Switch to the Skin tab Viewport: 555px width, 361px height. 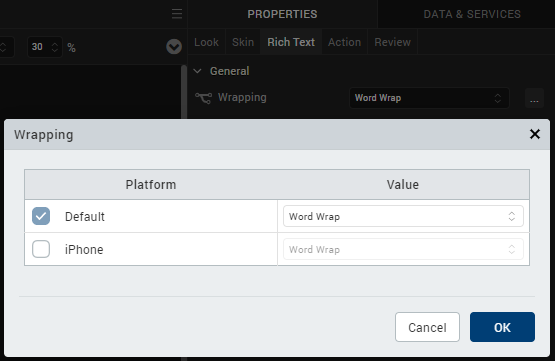click(x=243, y=42)
